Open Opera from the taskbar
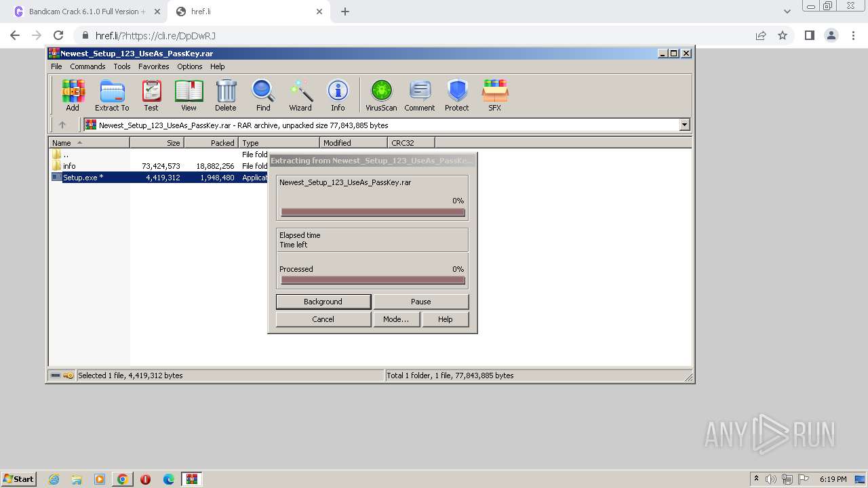The image size is (868, 488). (x=145, y=479)
